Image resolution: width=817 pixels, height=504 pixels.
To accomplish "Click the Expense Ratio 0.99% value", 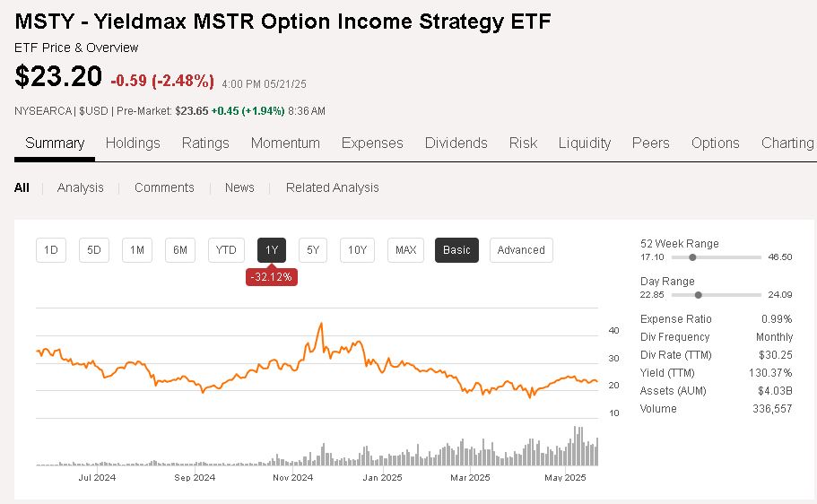I will 777,319.
